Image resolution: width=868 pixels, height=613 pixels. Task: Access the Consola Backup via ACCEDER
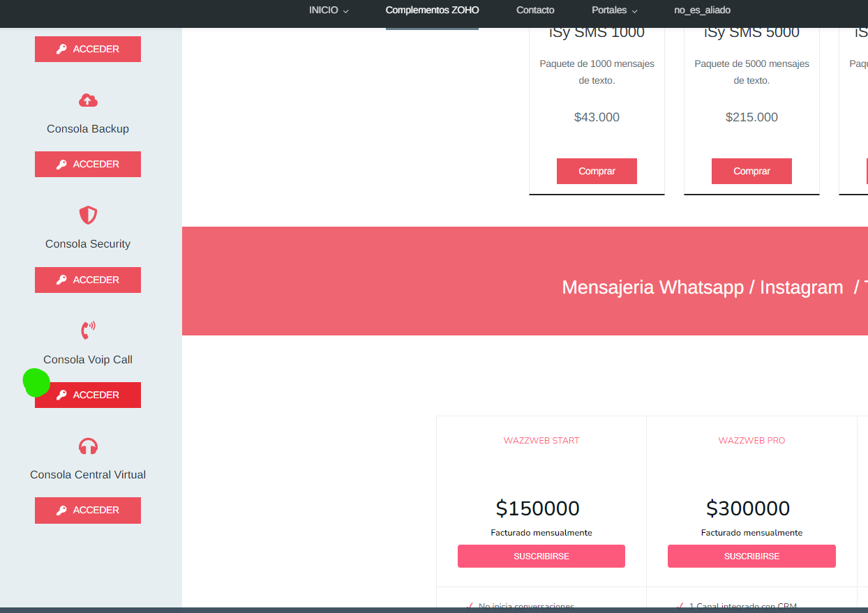tap(88, 164)
